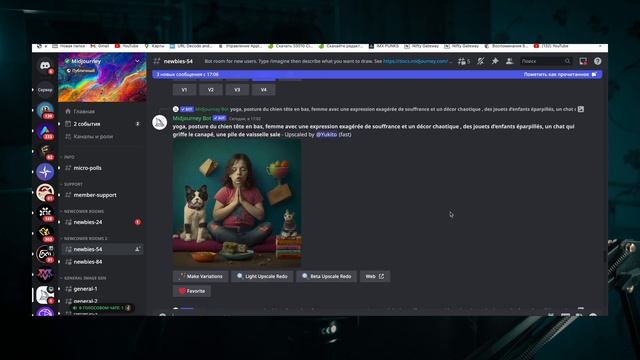640x360 pixels.
Task: Open Midjourney server dropdown chevron
Action: tap(138, 61)
